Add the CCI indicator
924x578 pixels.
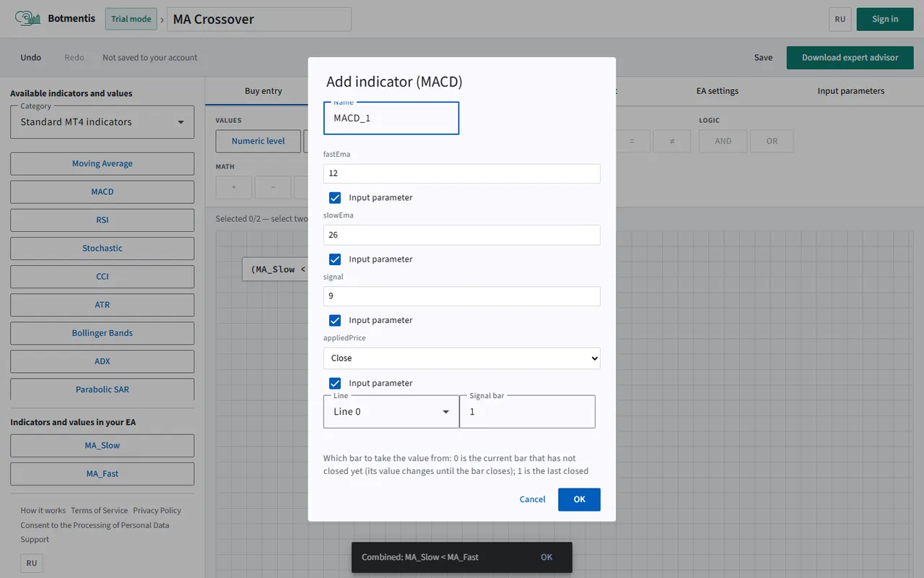coord(103,276)
